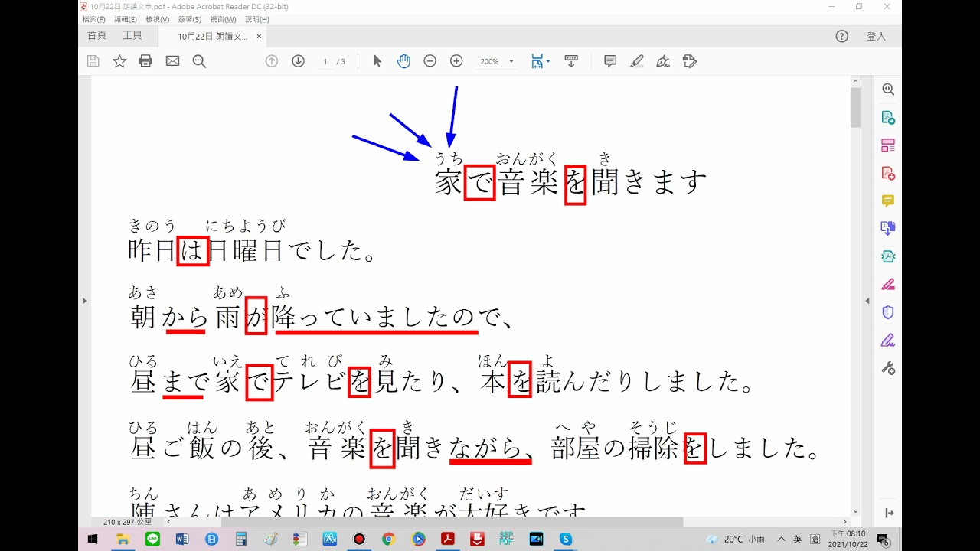Open Microsoft Word from the taskbar

[181, 539]
